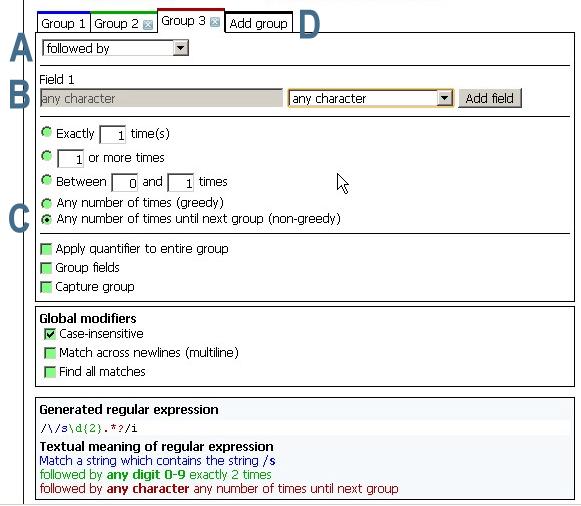Click the Add group tab

pos(258,23)
